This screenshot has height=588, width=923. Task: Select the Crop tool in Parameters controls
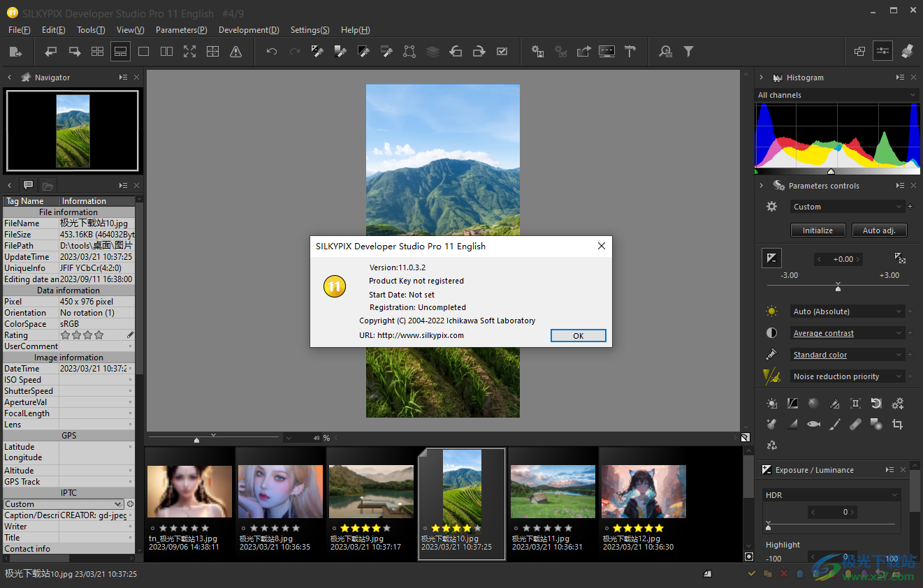click(898, 424)
